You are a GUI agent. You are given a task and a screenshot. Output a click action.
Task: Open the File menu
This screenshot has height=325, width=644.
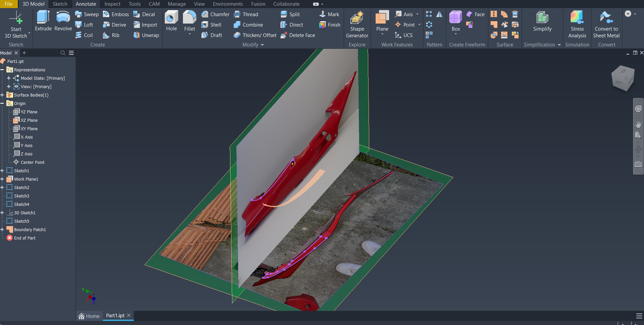tap(8, 4)
